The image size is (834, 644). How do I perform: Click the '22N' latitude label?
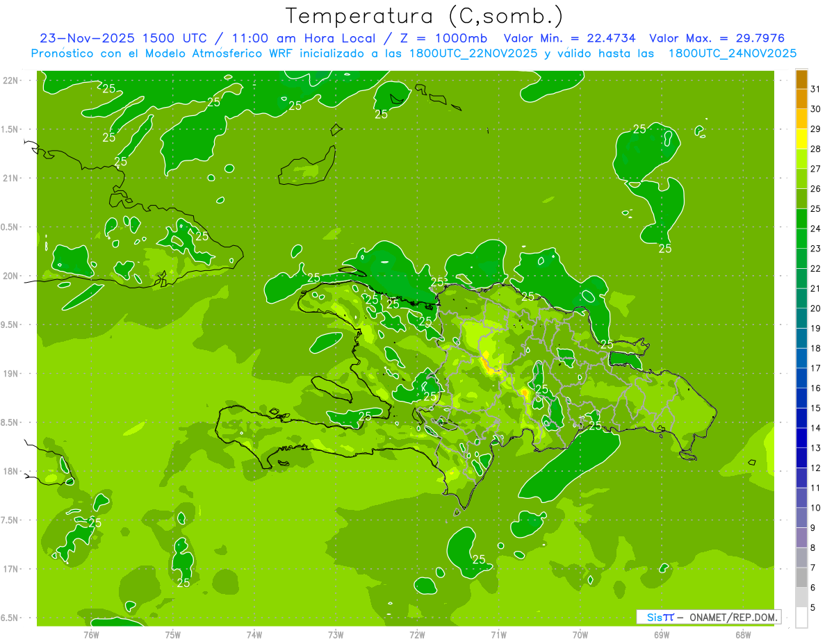10,81
